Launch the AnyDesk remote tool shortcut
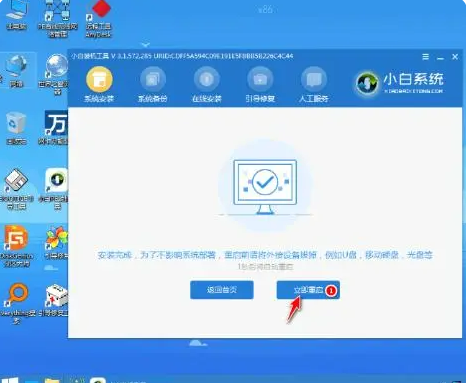 (98, 18)
